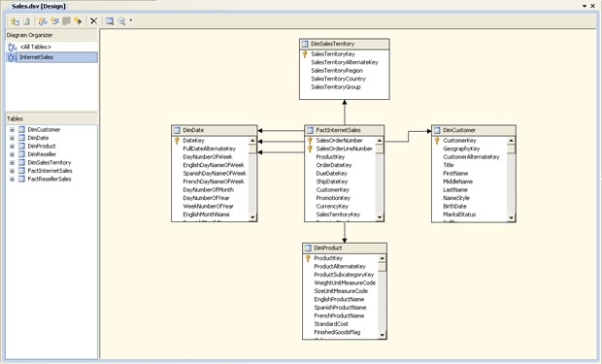
Task: Select FactResellerSales in the Tables list
Action: [x=50, y=179]
